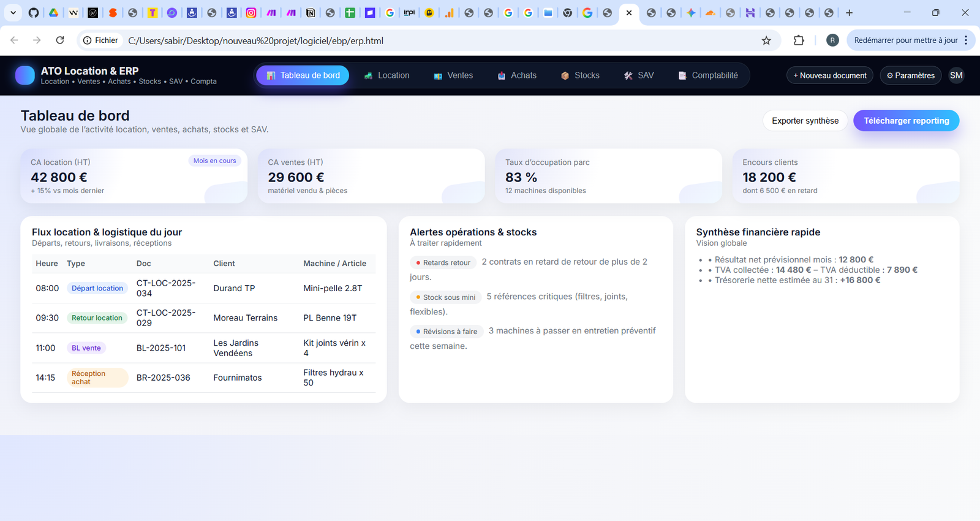The image size is (980, 521).
Task: Click Redémarrer pour mettre à jour
Action: pos(905,40)
